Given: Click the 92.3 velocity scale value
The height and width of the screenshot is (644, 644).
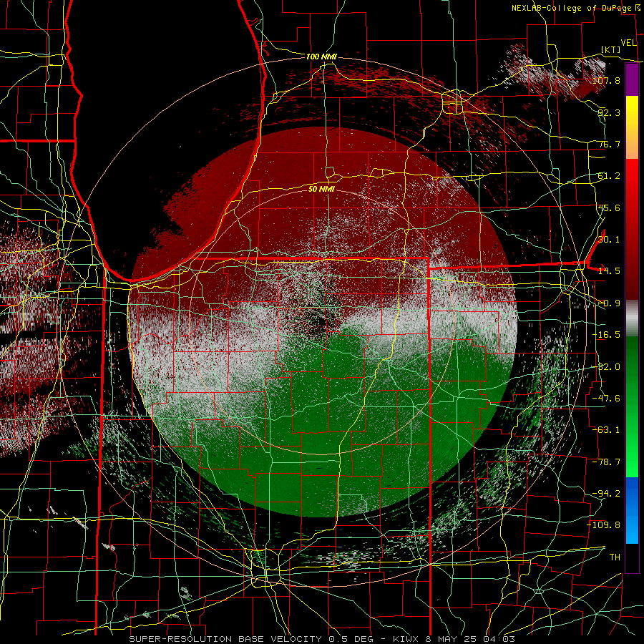Looking at the screenshot, I should coord(609,112).
